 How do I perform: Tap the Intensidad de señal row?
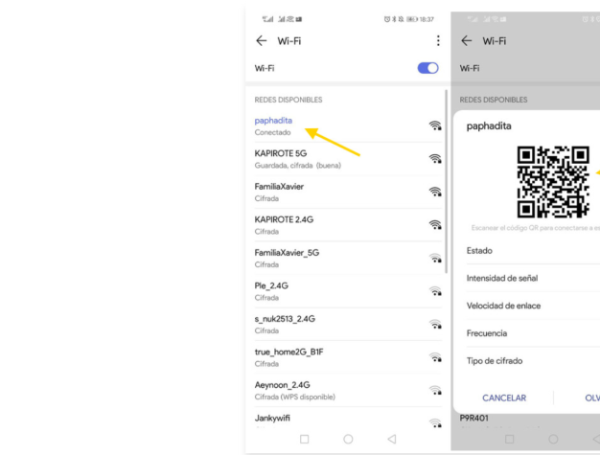[x=533, y=278]
